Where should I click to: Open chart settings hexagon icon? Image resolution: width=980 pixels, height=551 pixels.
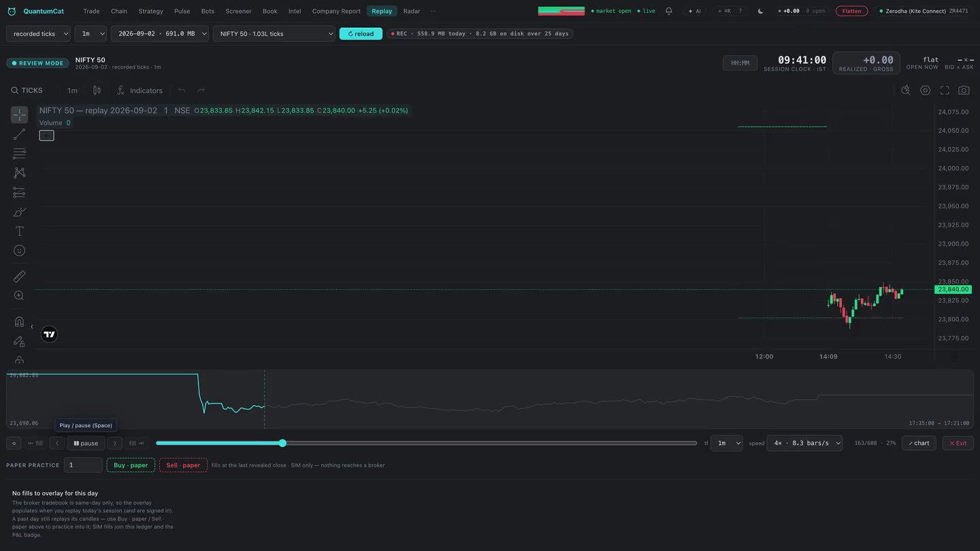pyautogui.click(x=926, y=90)
